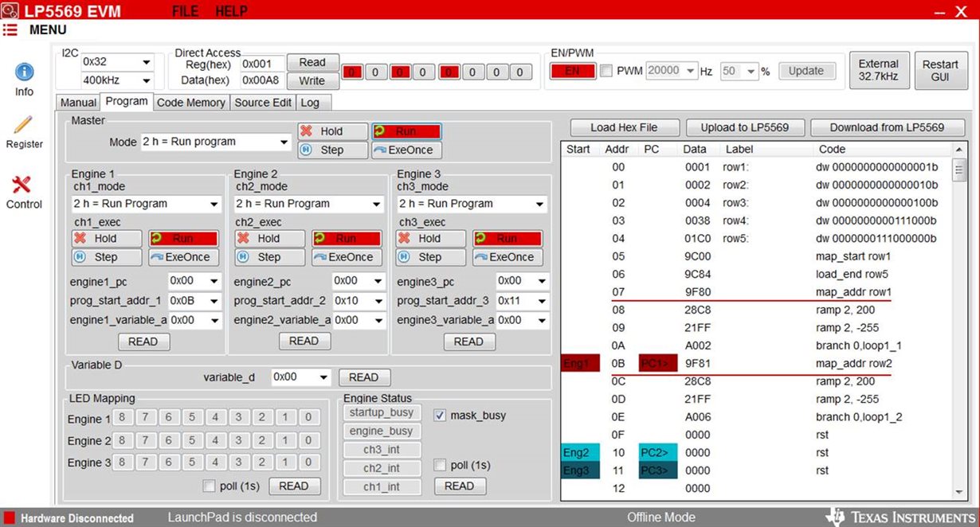Toggle Engine 3 LED mapping bit 0

click(x=308, y=463)
